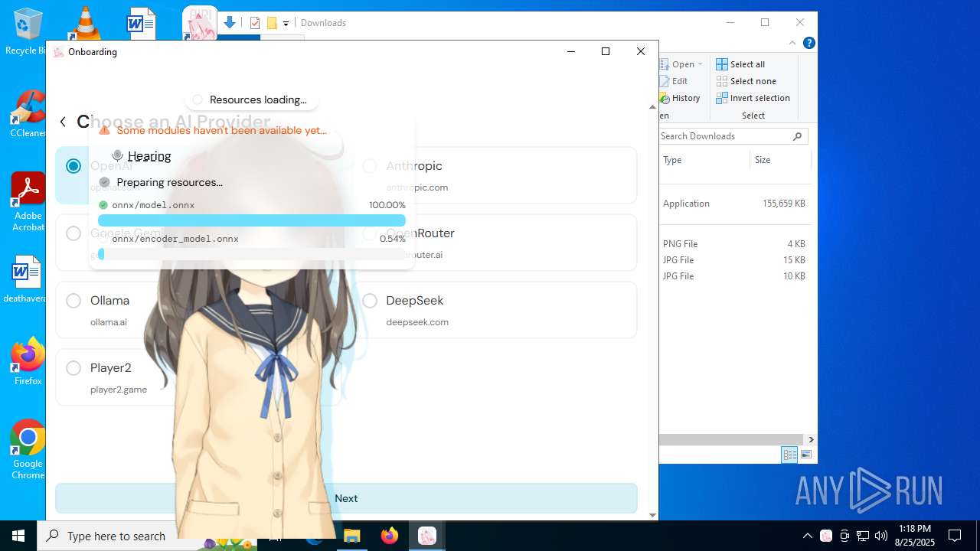Open the deathavera Word document on desktop

click(x=26, y=279)
